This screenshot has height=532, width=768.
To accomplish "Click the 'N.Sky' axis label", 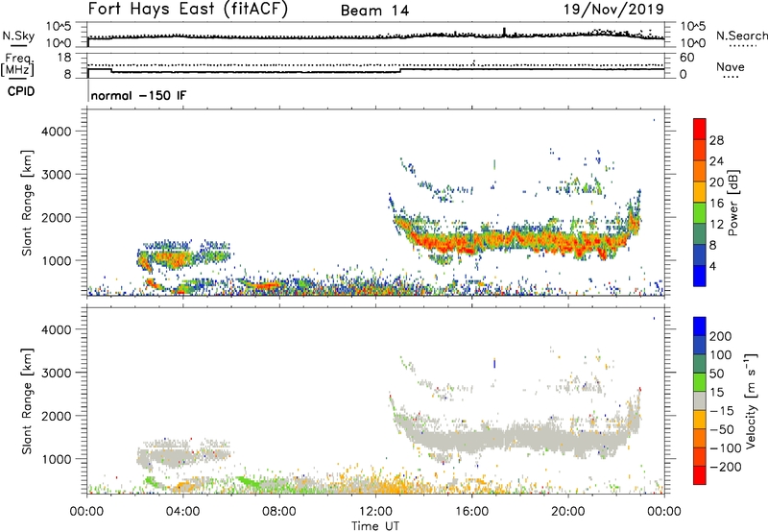I will coord(18,36).
